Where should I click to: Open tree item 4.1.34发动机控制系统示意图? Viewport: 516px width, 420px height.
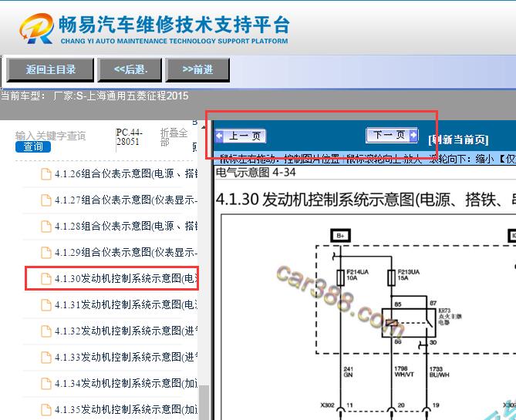click(126, 384)
